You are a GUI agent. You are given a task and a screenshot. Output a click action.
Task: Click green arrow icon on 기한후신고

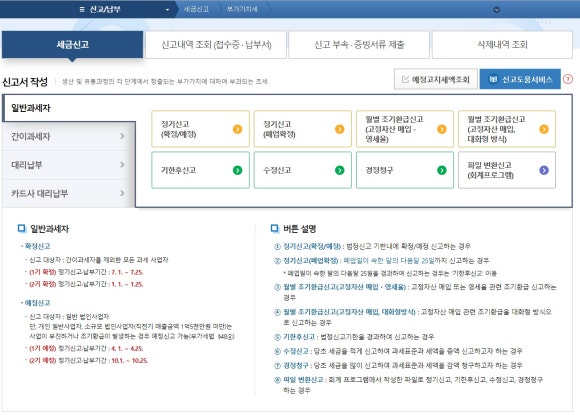pyautogui.click(x=237, y=170)
